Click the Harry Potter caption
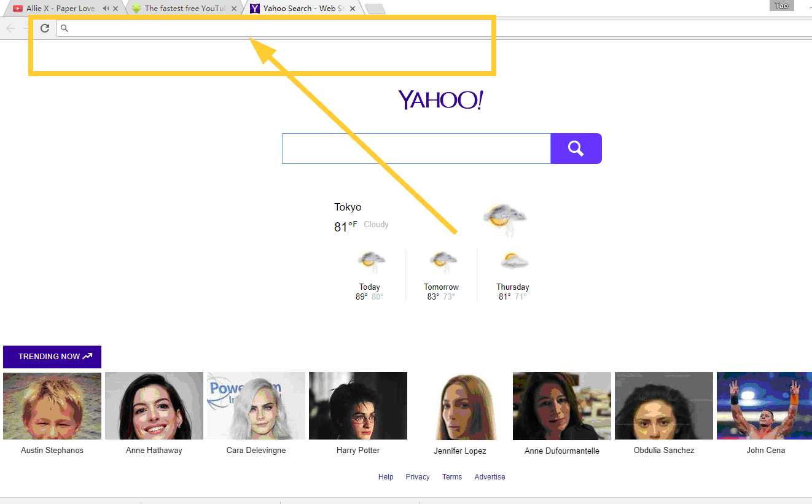 [358, 451]
